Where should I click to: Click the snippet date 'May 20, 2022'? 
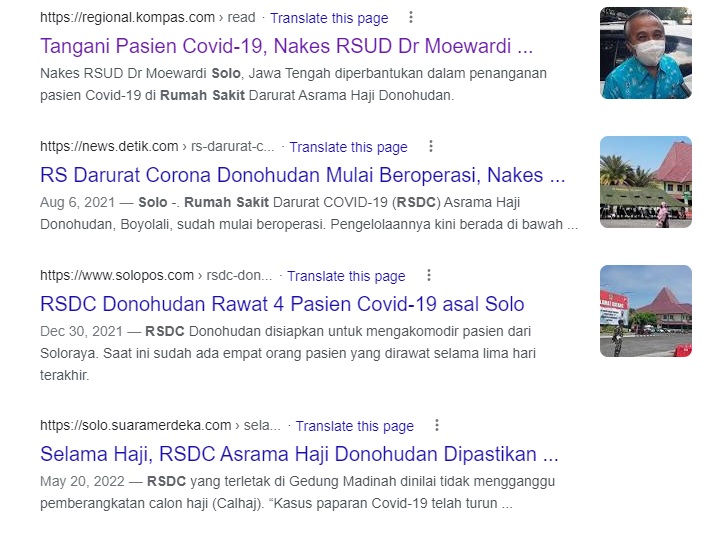pyautogui.click(x=82, y=481)
